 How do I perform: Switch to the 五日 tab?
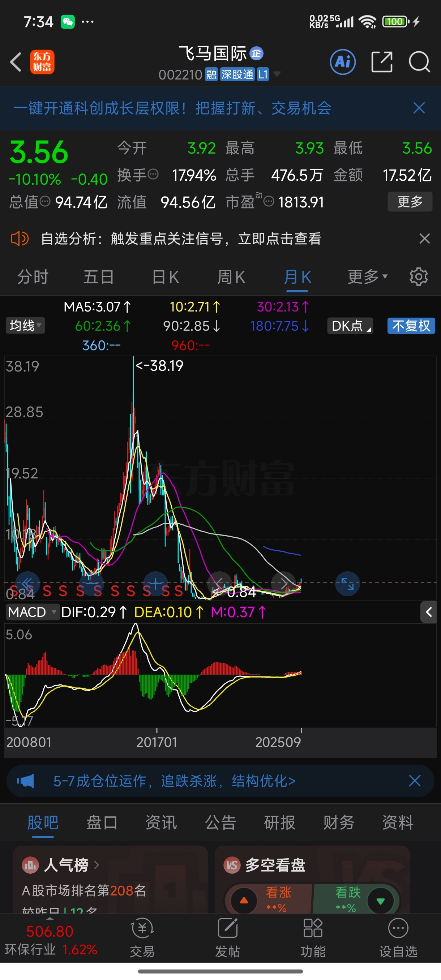pyautogui.click(x=99, y=276)
